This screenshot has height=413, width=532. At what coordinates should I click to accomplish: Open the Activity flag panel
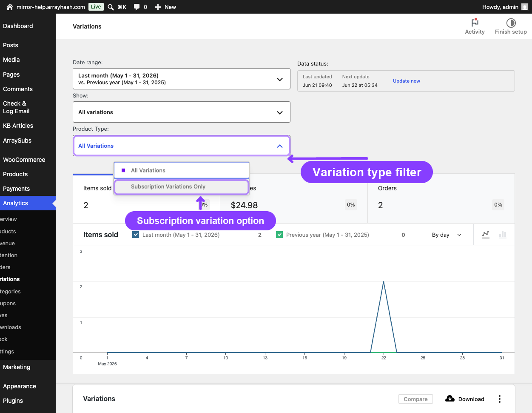point(475,26)
